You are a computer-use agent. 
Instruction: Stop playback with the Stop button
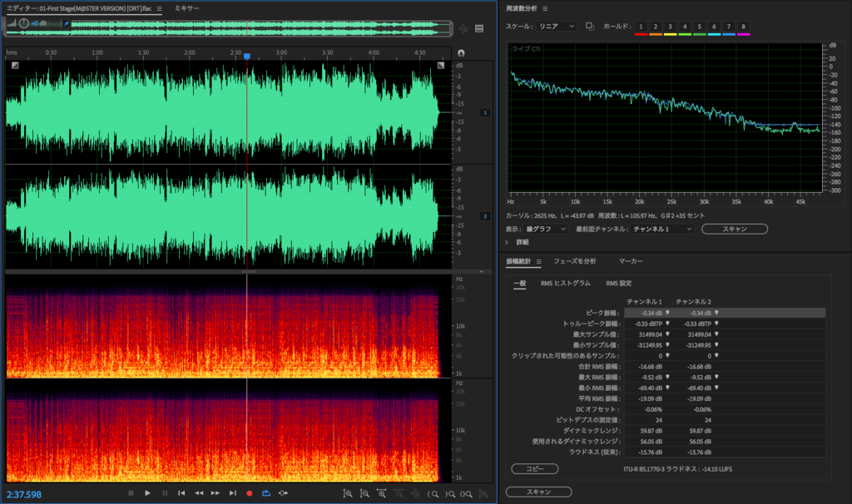(x=131, y=493)
